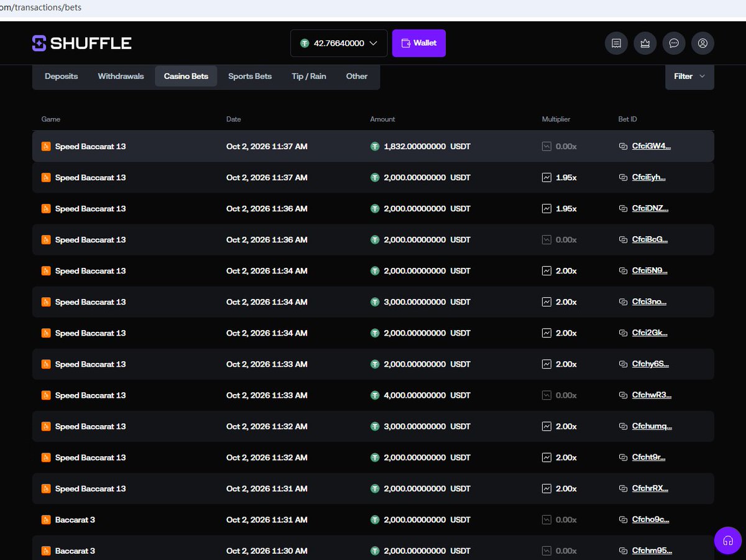Click the Amount column header

pyautogui.click(x=383, y=119)
